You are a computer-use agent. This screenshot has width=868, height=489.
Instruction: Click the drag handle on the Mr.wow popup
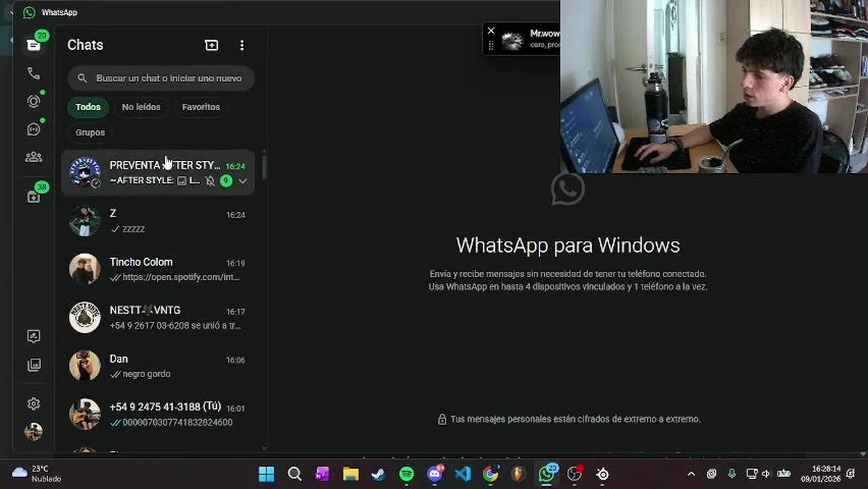click(491, 46)
